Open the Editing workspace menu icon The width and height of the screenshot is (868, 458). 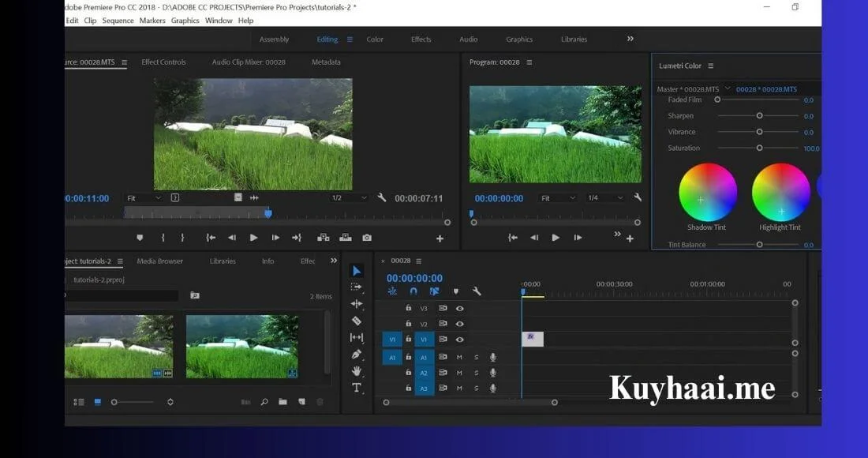coord(350,39)
